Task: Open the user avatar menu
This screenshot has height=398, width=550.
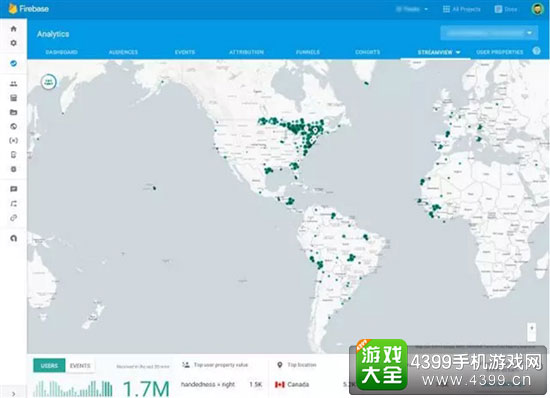Action: (537, 9)
